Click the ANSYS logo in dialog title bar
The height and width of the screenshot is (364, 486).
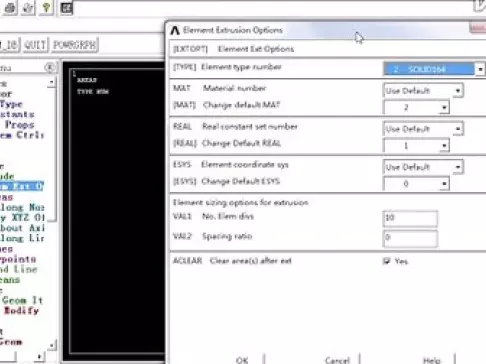(x=175, y=30)
